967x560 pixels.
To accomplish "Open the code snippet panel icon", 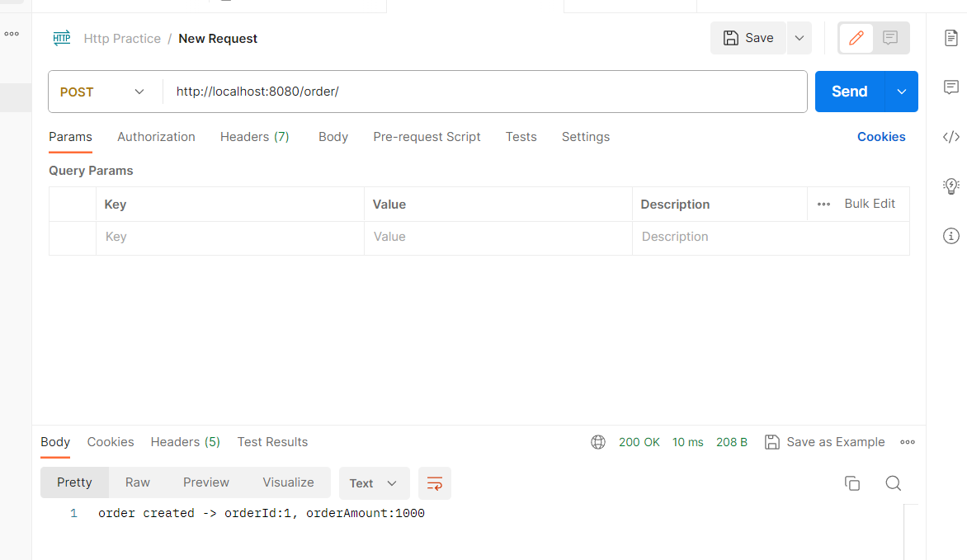I will tap(951, 136).
